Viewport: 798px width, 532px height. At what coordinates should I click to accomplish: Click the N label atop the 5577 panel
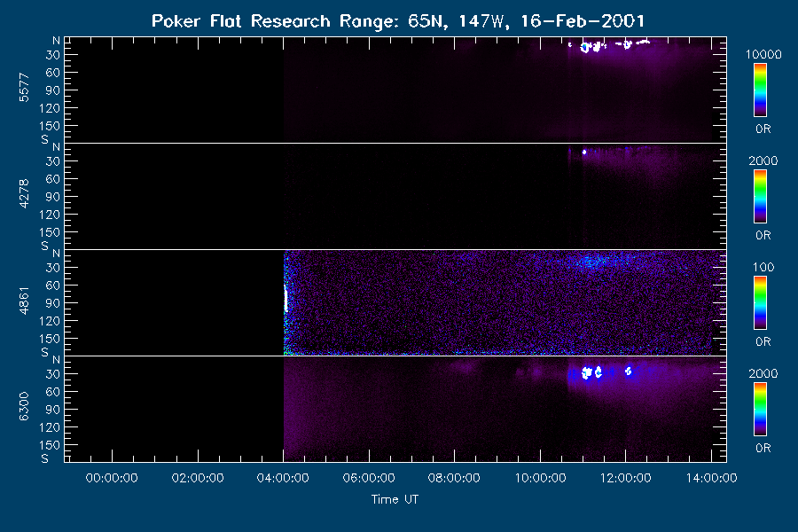[x=56, y=41]
